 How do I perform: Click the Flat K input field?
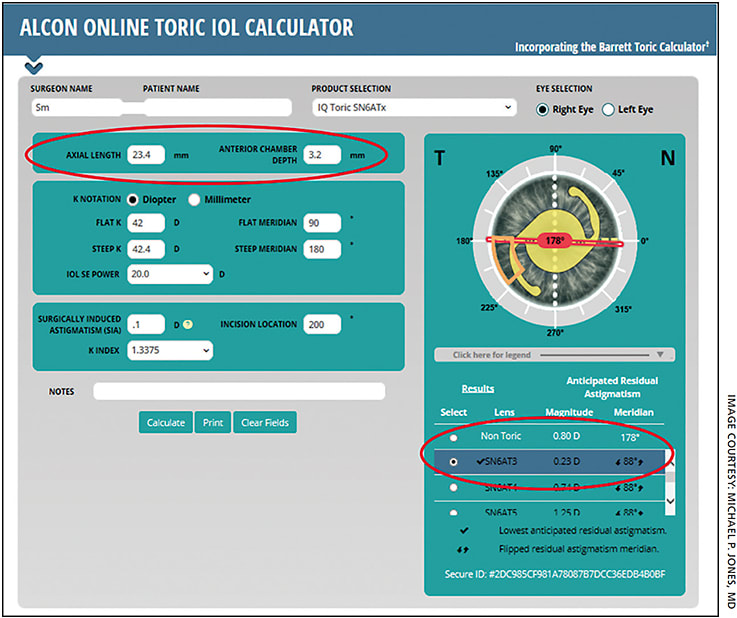(146, 223)
